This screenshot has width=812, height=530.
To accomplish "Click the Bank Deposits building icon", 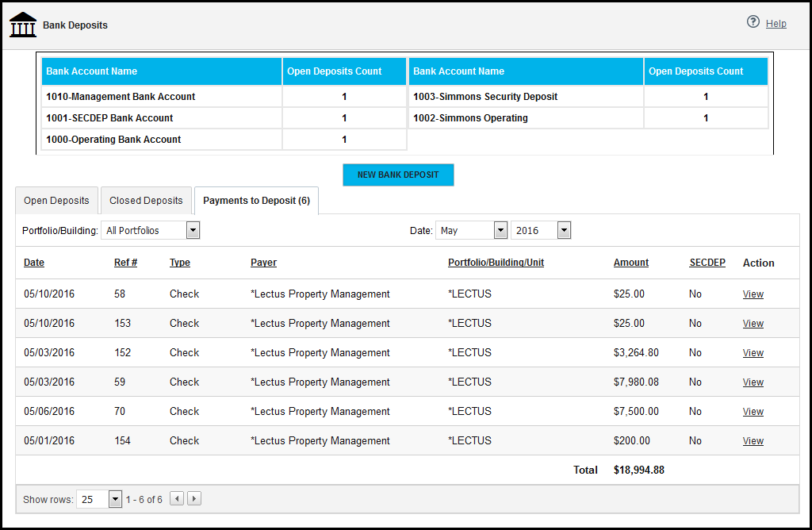I will 23,25.
